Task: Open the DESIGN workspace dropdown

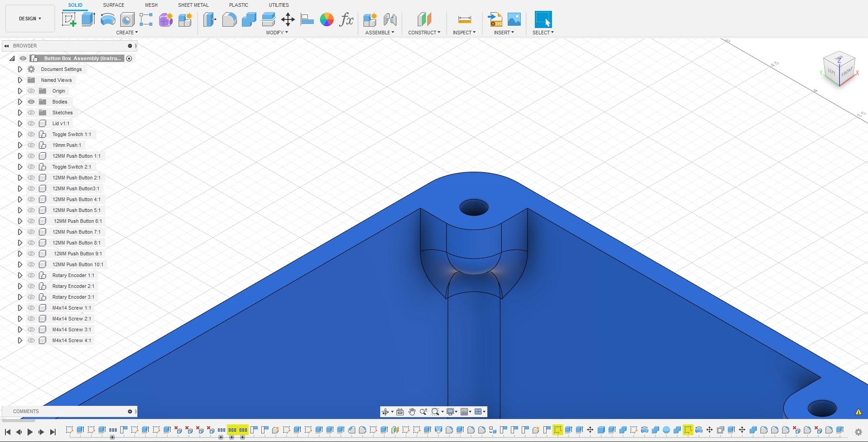Action: pyautogui.click(x=29, y=19)
